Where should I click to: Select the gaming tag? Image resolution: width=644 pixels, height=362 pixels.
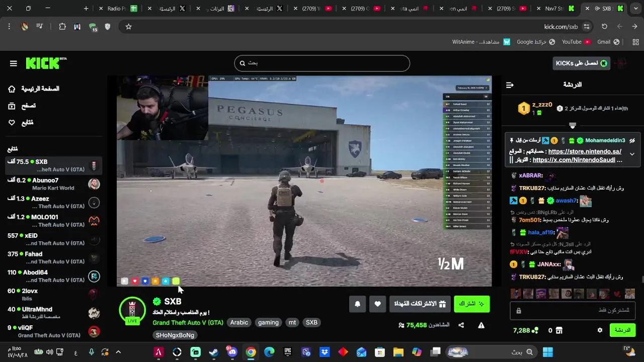click(x=268, y=322)
